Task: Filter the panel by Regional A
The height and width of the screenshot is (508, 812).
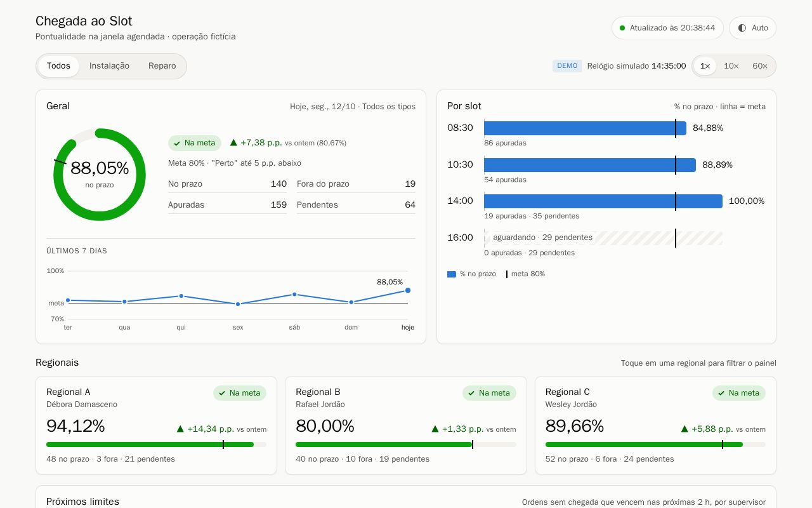Action: pyautogui.click(x=156, y=425)
